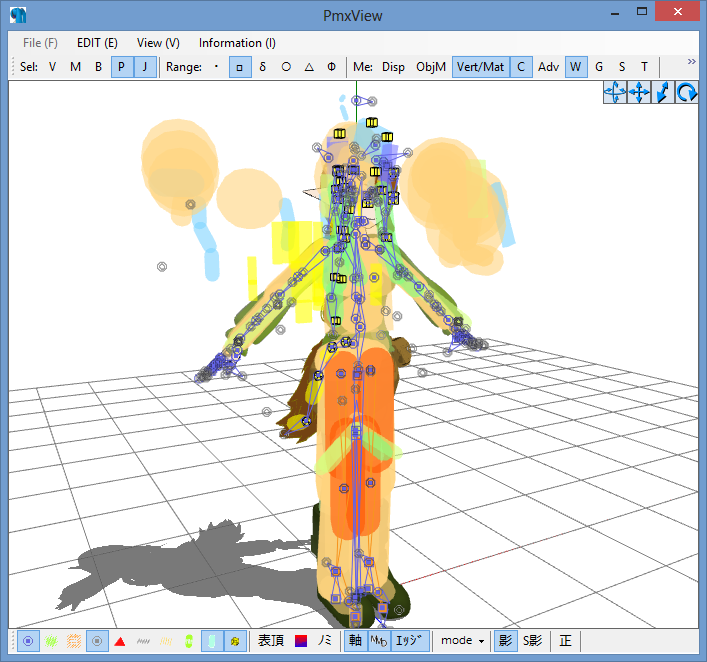707x662 pixels.
Task: Click the ObjM button
Action: pyautogui.click(x=431, y=67)
